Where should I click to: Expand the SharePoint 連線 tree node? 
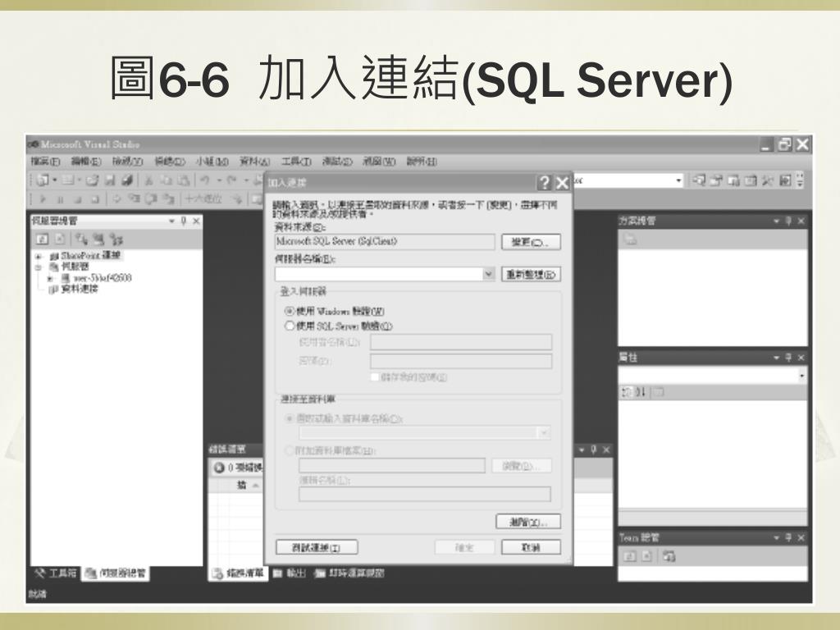click(x=38, y=256)
